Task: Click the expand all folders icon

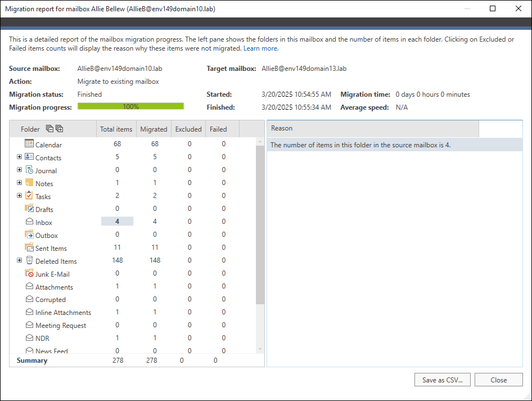Action: [59, 129]
